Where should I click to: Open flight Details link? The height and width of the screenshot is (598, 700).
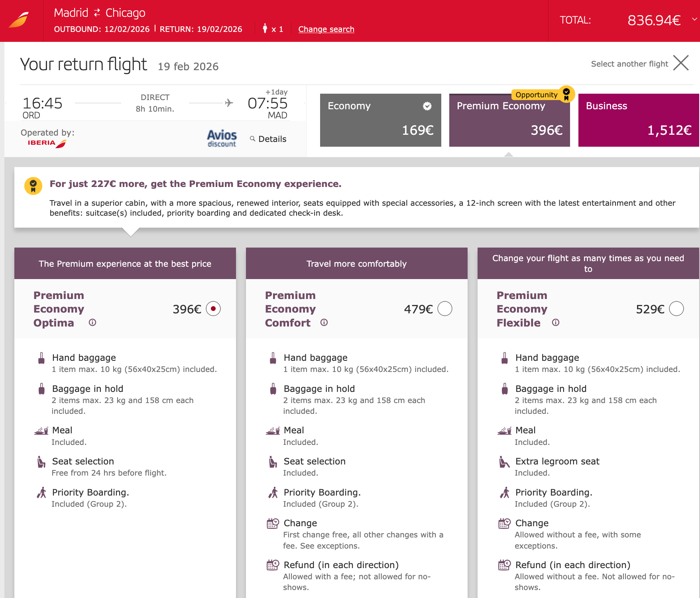(x=272, y=139)
